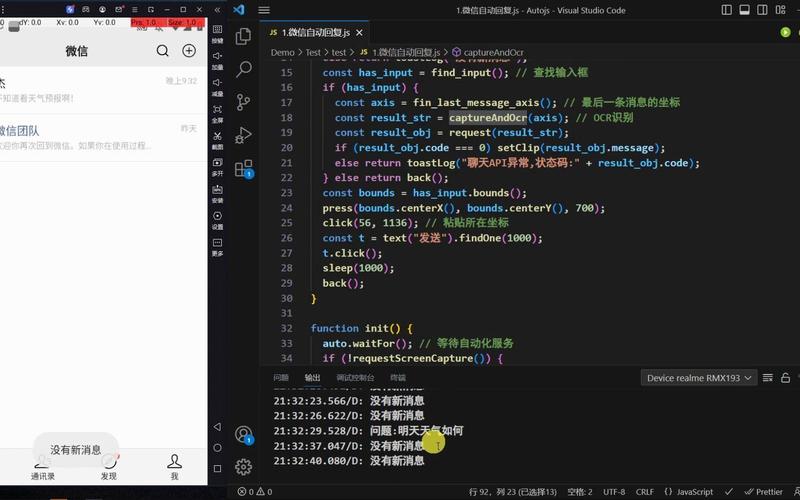Click the emulator 多开 multi-instance icon
Viewport: 800px width, 500px height.
[x=217, y=166]
